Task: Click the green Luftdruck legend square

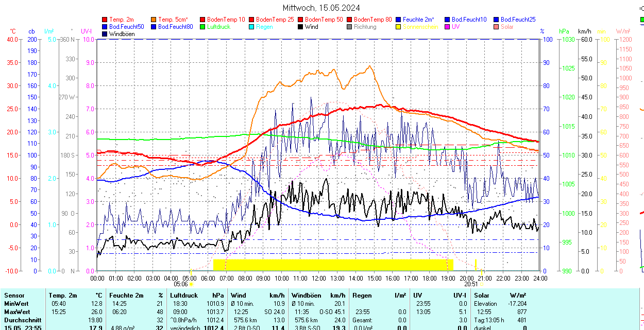Action: pos(203,27)
